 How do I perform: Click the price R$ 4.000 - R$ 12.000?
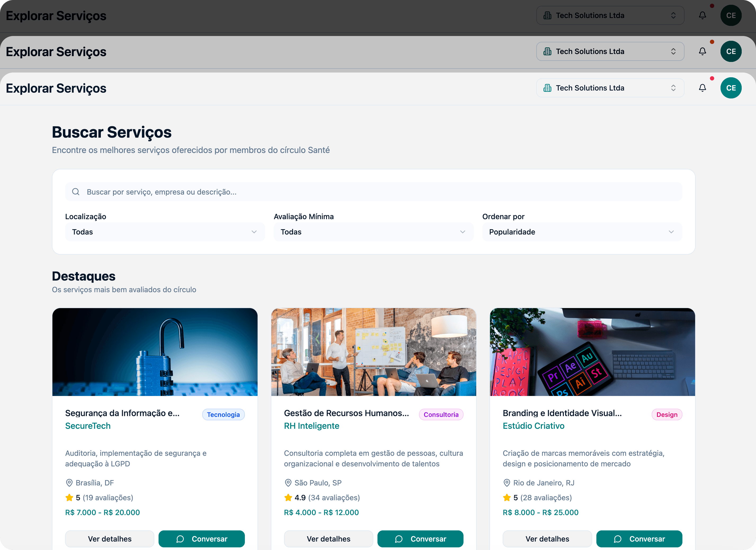point(321,512)
